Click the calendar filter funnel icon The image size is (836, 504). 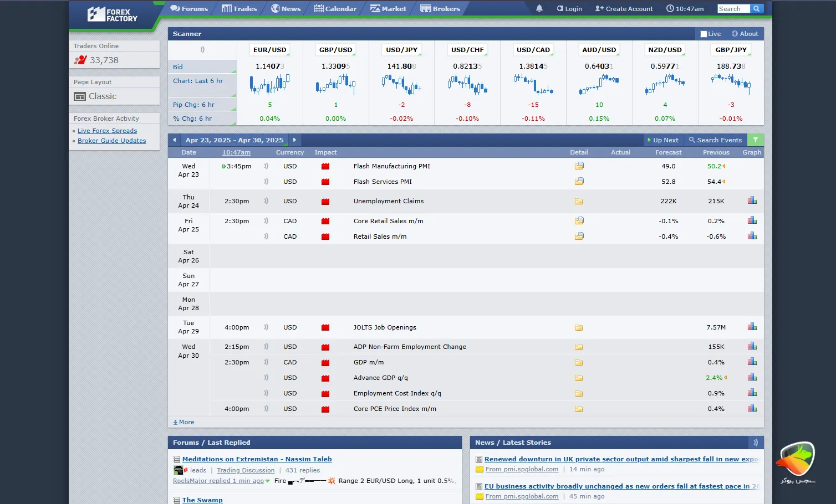point(755,140)
